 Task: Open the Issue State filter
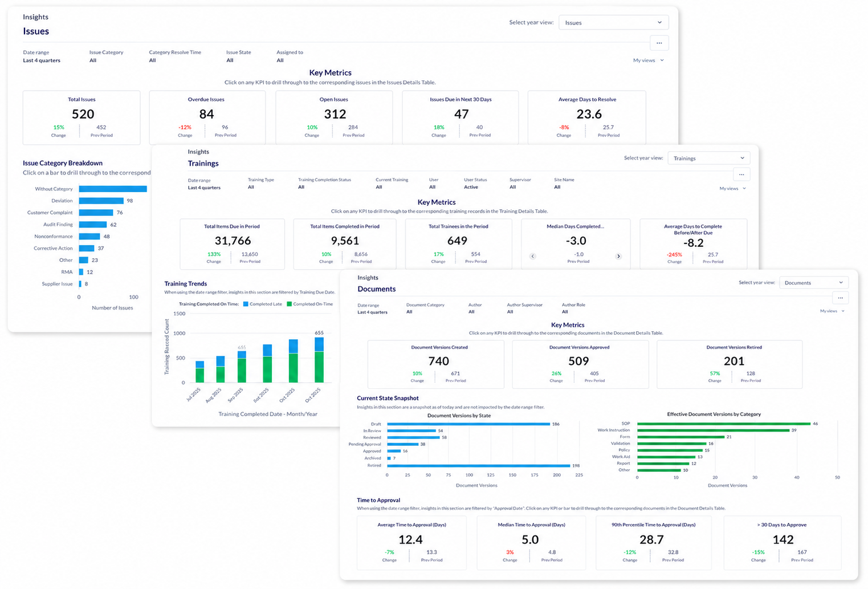click(238, 56)
